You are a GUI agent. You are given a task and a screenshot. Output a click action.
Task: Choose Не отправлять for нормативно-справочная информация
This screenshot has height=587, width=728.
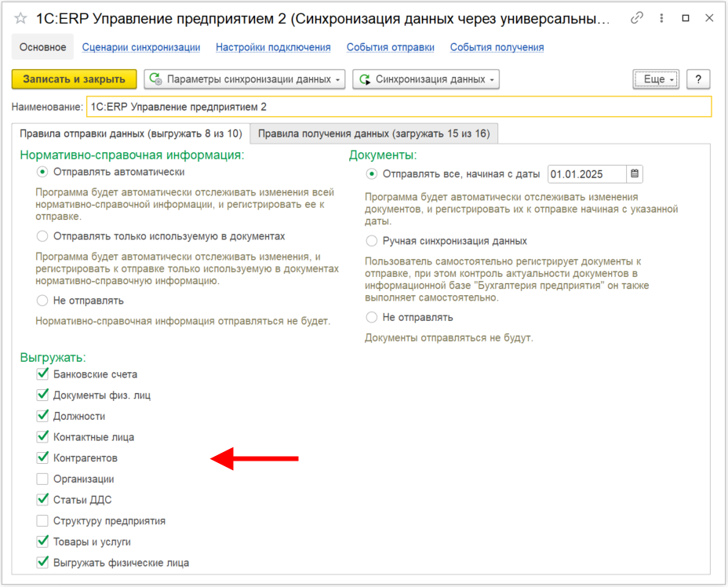point(42,301)
